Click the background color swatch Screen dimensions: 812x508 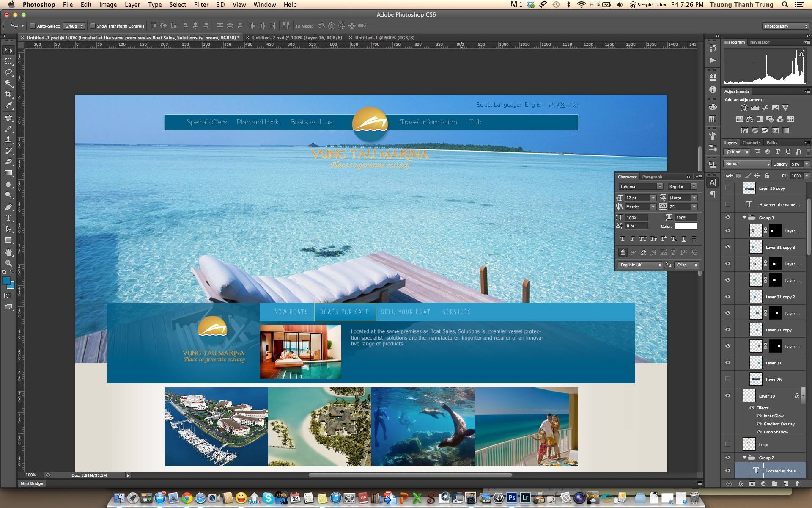point(11,286)
